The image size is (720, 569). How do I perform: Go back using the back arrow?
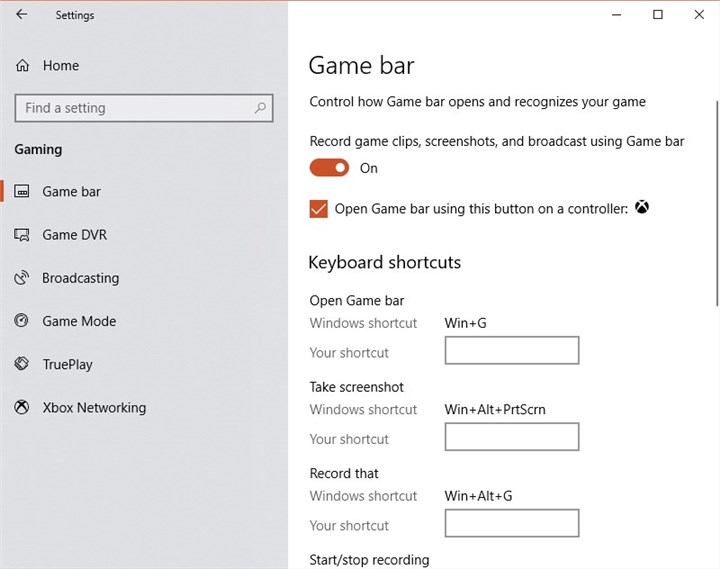(x=21, y=15)
